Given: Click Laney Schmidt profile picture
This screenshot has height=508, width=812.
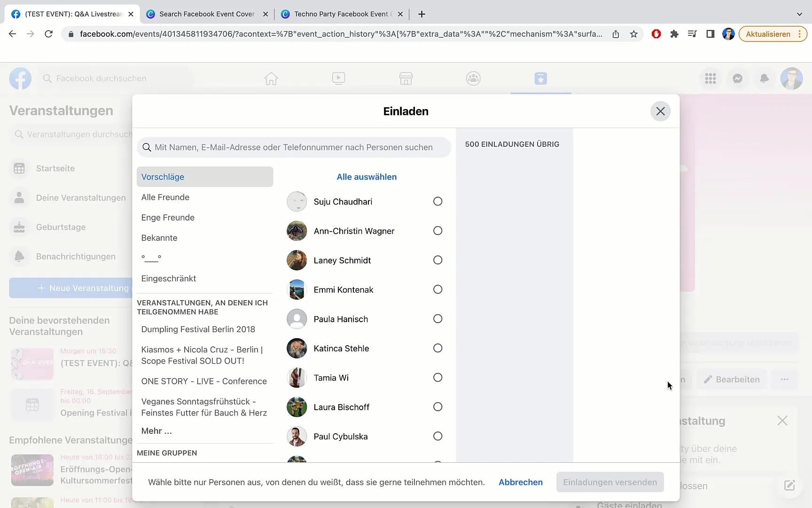Looking at the screenshot, I should pos(297,260).
